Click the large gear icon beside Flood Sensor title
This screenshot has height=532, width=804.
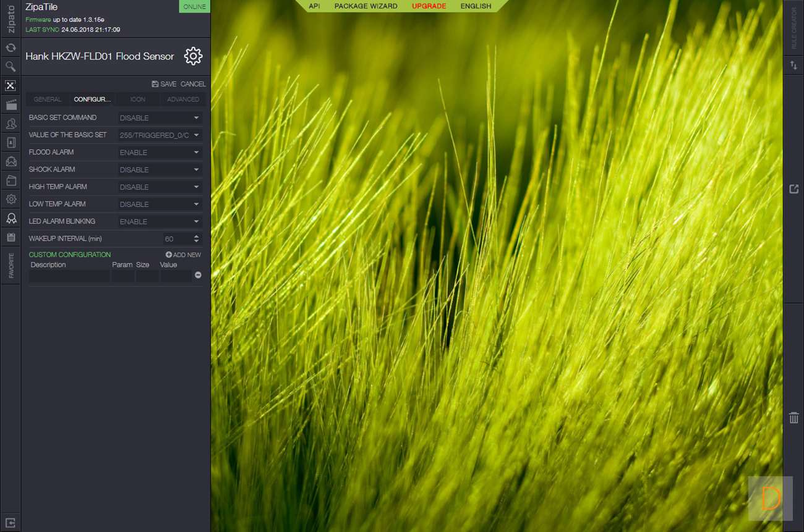pyautogui.click(x=193, y=56)
